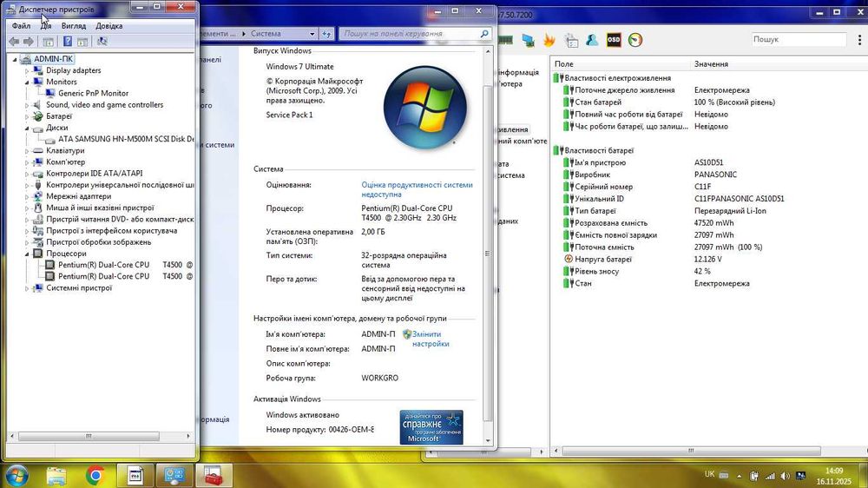
Task: Open the Вигляд menu
Action: point(73,26)
